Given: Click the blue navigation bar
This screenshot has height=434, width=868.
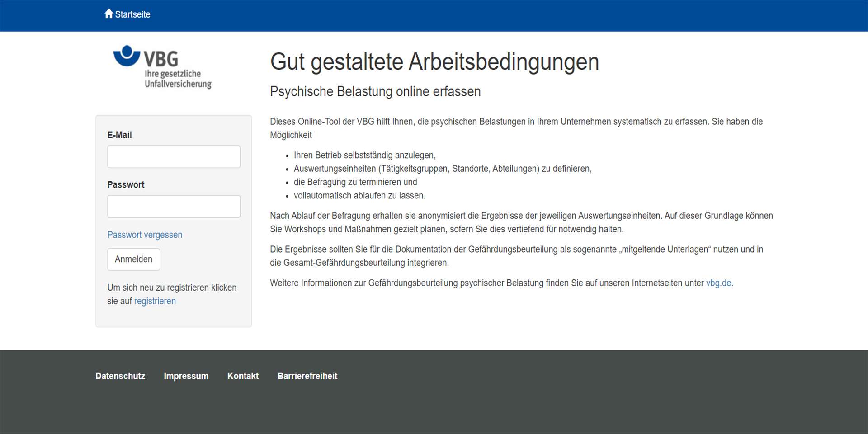Looking at the screenshot, I should [434, 15].
